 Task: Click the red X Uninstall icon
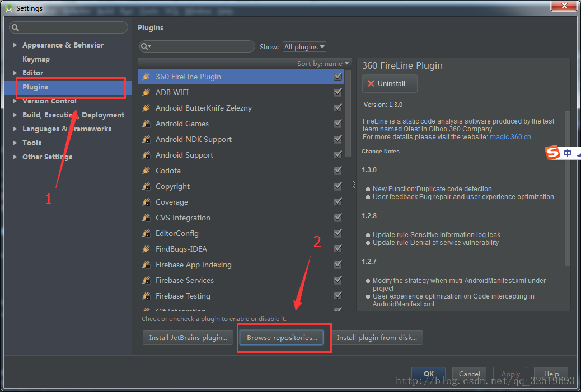click(371, 83)
